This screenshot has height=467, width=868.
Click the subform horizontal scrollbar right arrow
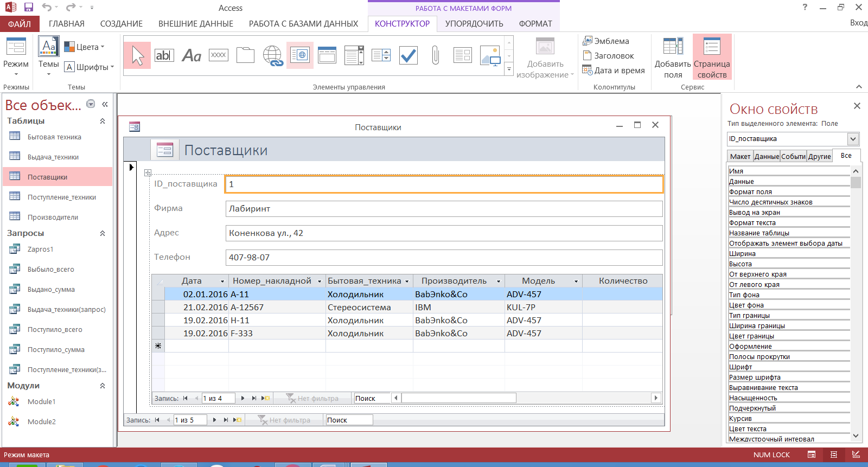coord(656,398)
